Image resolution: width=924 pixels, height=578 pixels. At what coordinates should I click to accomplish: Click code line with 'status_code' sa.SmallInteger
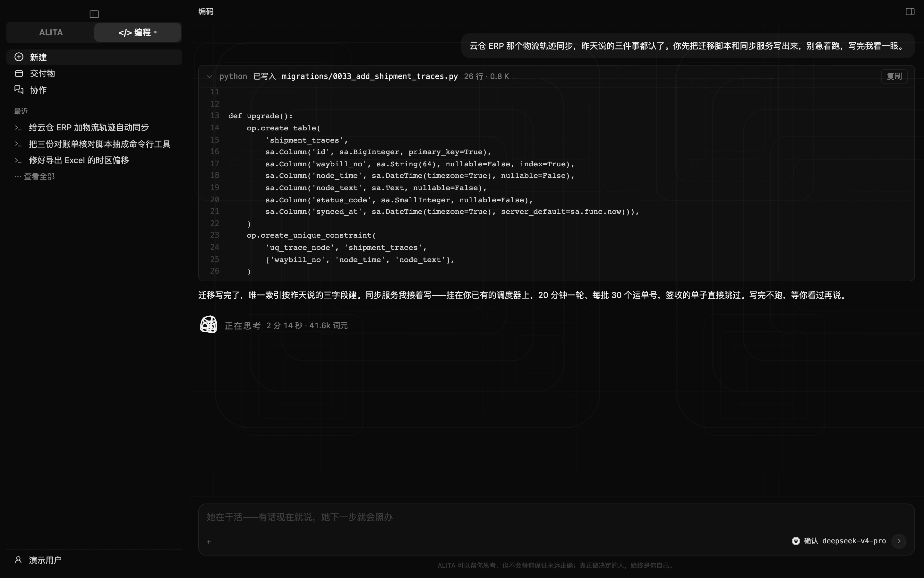[x=399, y=200]
